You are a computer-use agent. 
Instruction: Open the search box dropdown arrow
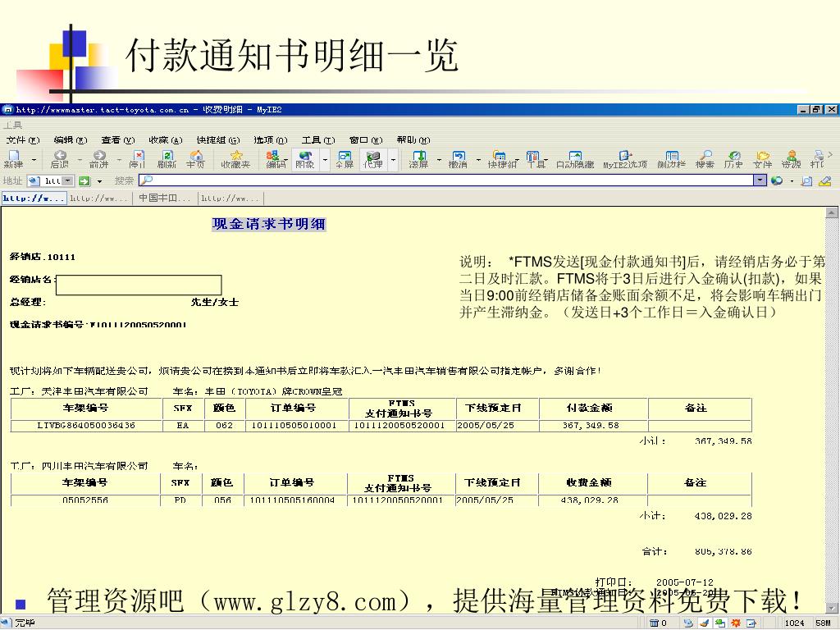click(760, 180)
